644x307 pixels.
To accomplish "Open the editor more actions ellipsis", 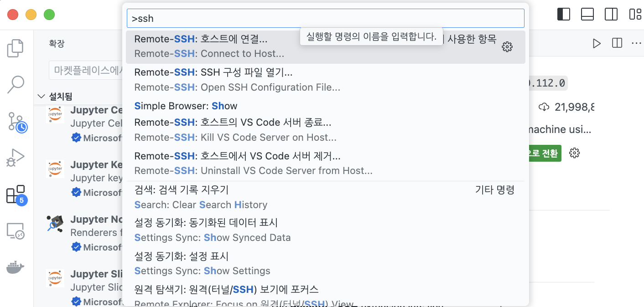I will (x=636, y=43).
